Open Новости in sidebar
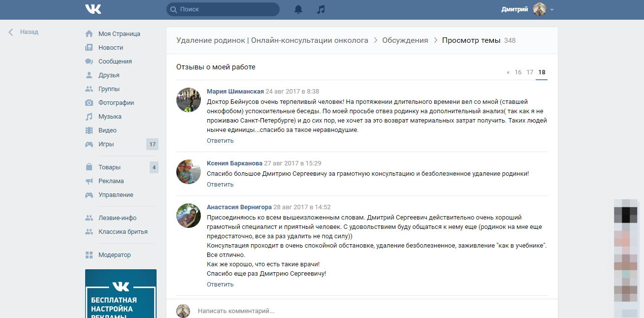 coord(111,48)
